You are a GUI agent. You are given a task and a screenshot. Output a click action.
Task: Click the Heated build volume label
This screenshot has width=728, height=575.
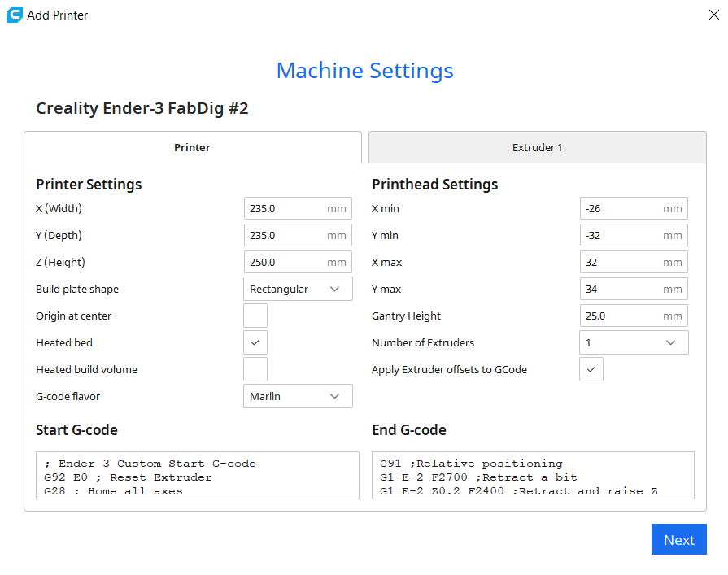tap(87, 369)
